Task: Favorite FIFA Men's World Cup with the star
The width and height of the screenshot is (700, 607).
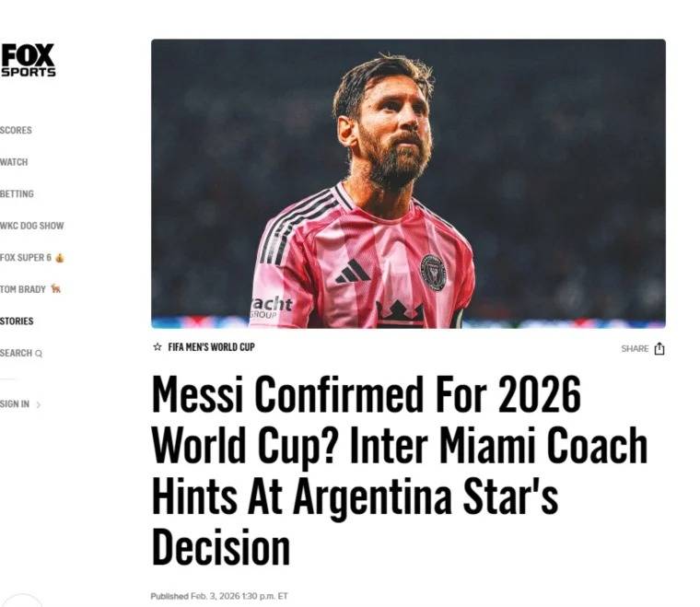Action: 157,347
